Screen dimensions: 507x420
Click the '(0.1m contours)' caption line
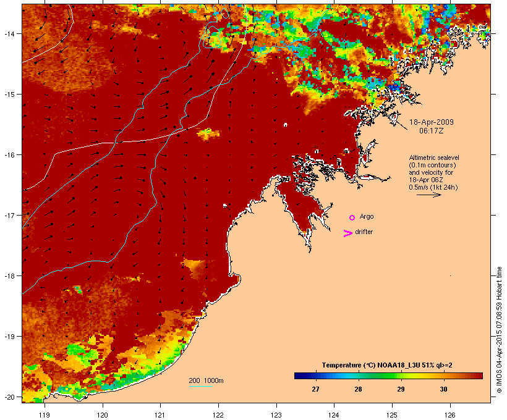coord(432,165)
